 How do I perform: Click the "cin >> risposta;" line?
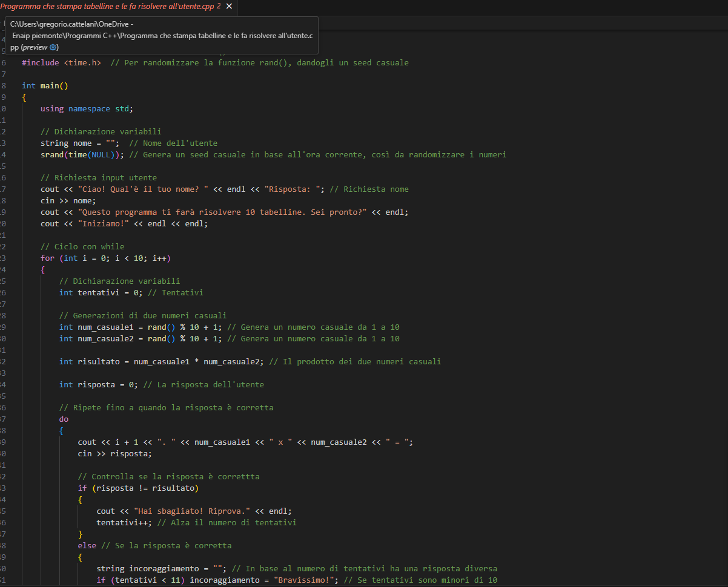tap(115, 454)
